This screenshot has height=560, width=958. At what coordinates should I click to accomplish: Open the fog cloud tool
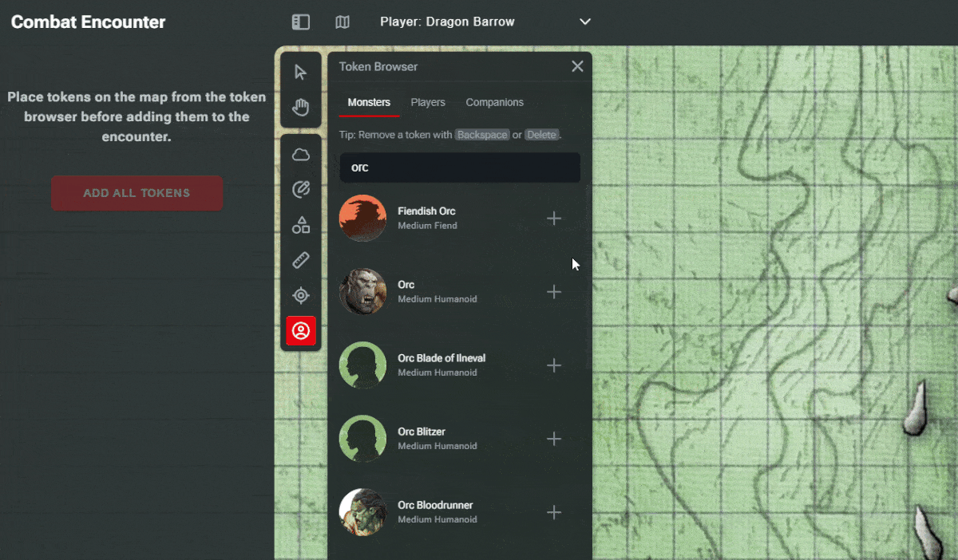[301, 155]
